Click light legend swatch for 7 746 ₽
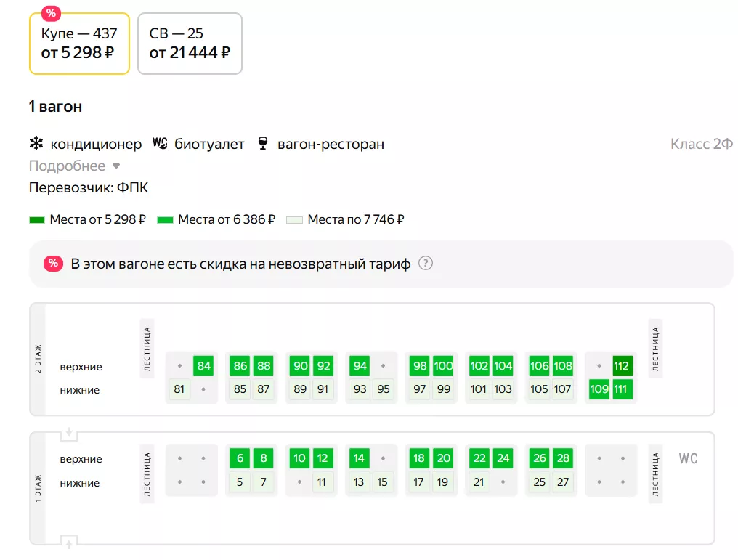 294,219
